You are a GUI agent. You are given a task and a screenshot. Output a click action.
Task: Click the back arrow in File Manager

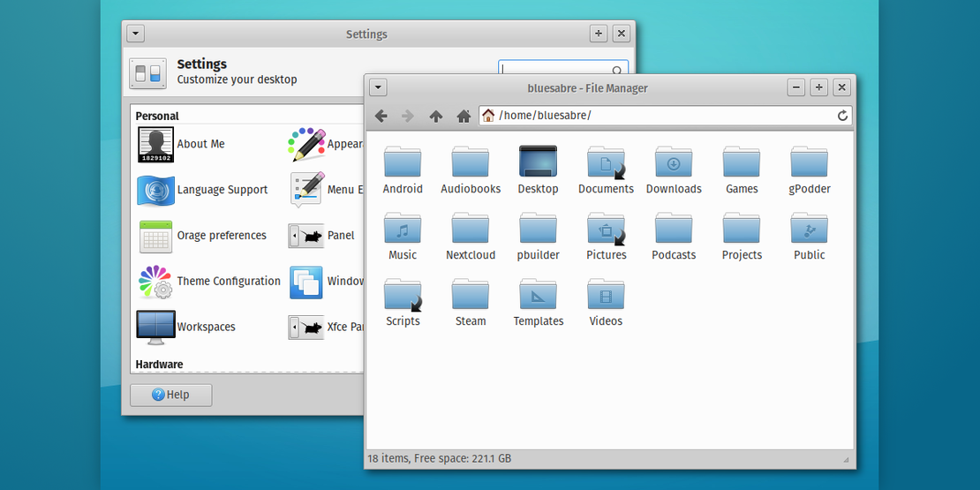click(381, 116)
